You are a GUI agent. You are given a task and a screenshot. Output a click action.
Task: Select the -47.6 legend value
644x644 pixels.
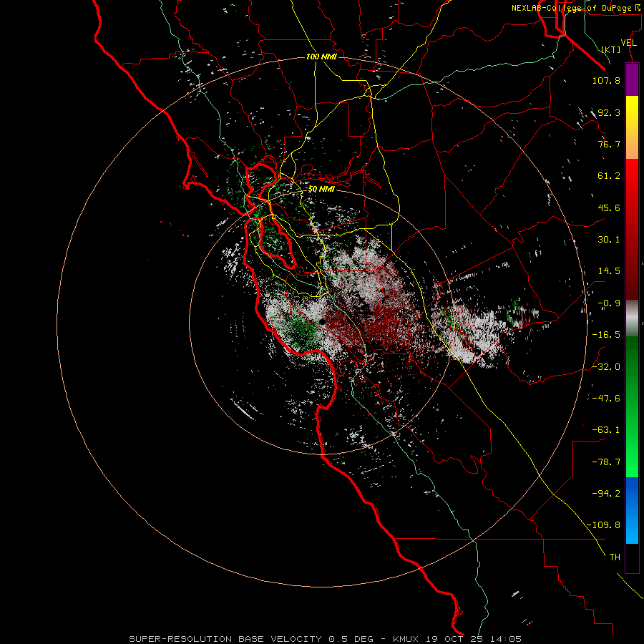pos(606,398)
